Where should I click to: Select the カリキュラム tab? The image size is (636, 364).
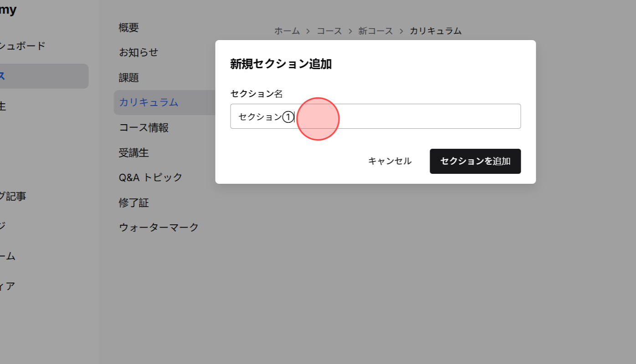pyautogui.click(x=149, y=102)
